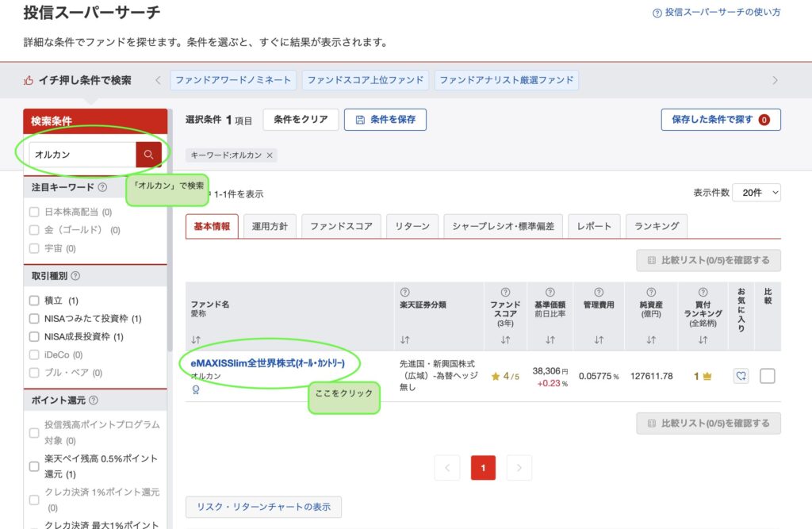Check 楽天ペイ残高 0.5%ポイント還元 checkbox
Screen dimensions: 812x529
pyautogui.click(x=34, y=466)
